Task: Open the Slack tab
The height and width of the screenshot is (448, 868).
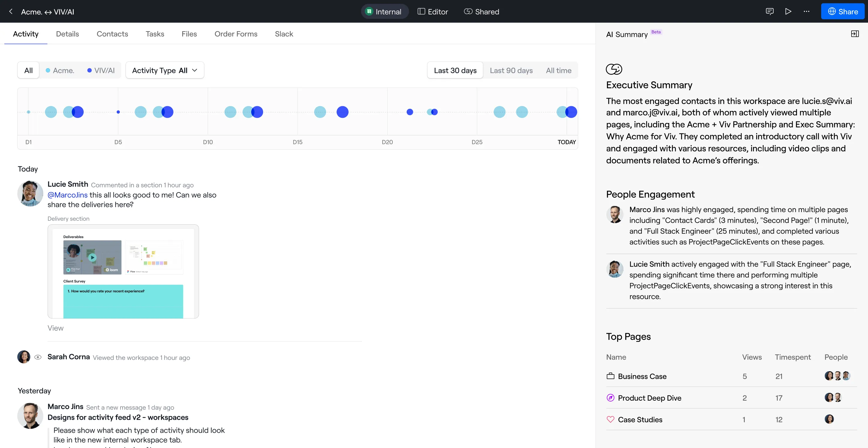Action: click(284, 34)
